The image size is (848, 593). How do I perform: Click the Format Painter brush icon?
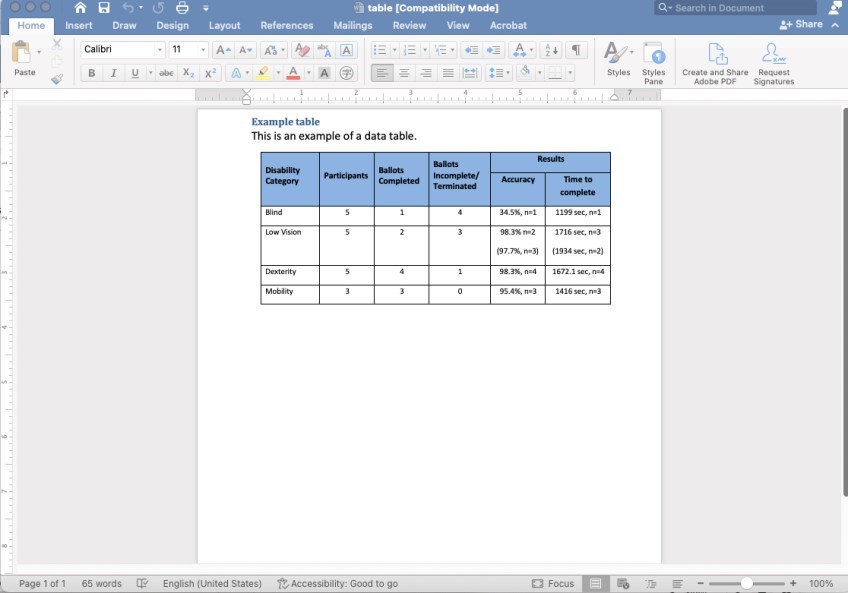click(x=57, y=78)
